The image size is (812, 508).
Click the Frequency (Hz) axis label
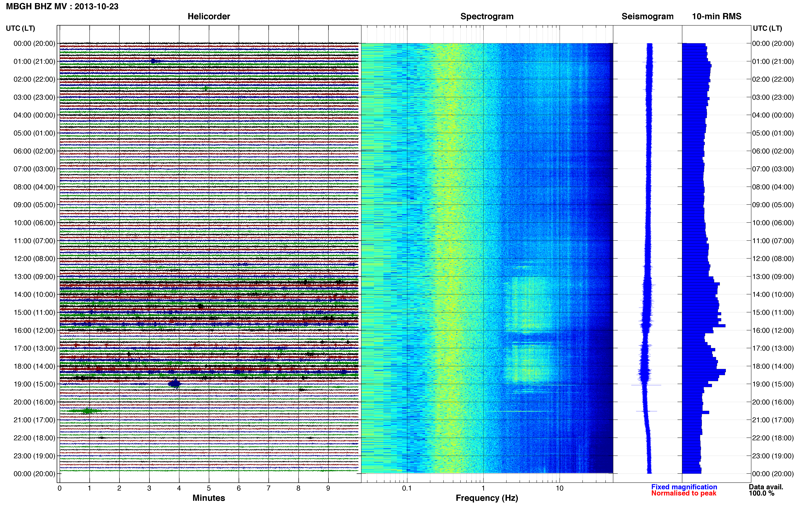(x=487, y=498)
